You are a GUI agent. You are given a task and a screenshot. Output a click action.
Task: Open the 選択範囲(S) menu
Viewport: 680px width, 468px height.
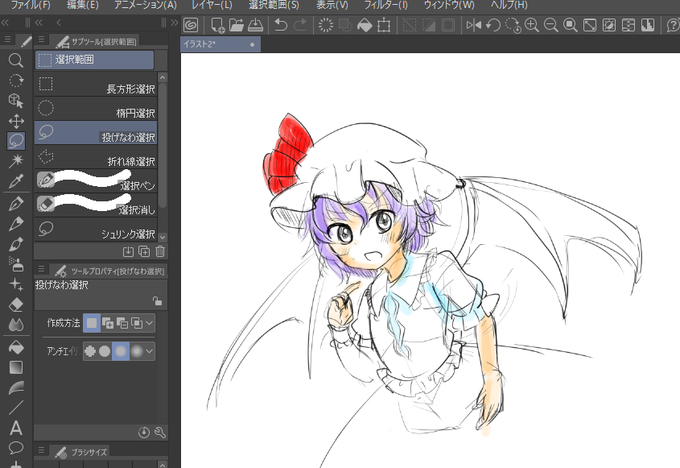(274, 5)
